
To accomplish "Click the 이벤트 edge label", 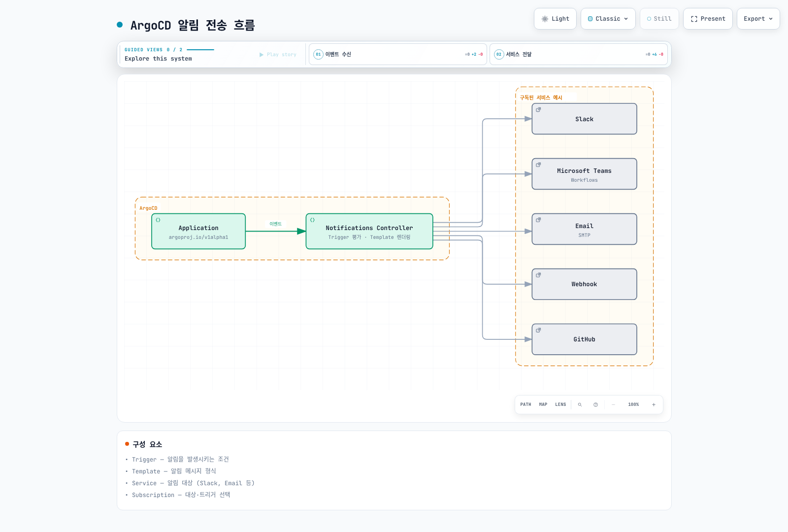I will [275, 224].
